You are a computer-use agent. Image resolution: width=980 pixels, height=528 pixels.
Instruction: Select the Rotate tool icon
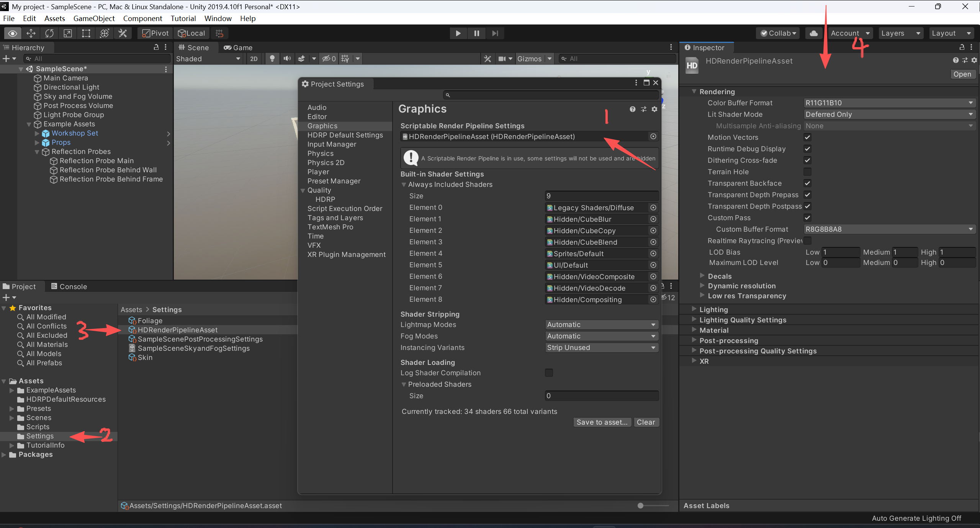[x=49, y=33]
